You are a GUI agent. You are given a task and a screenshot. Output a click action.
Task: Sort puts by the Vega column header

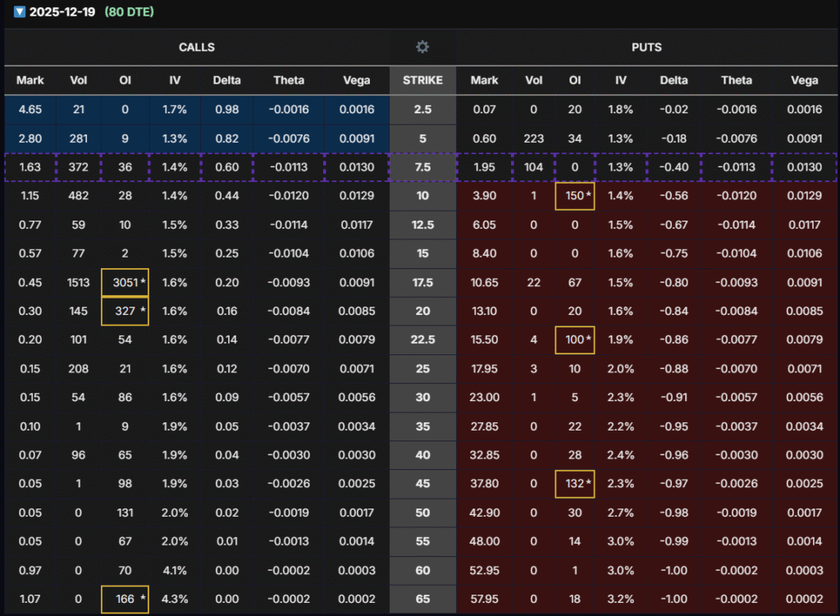804,80
